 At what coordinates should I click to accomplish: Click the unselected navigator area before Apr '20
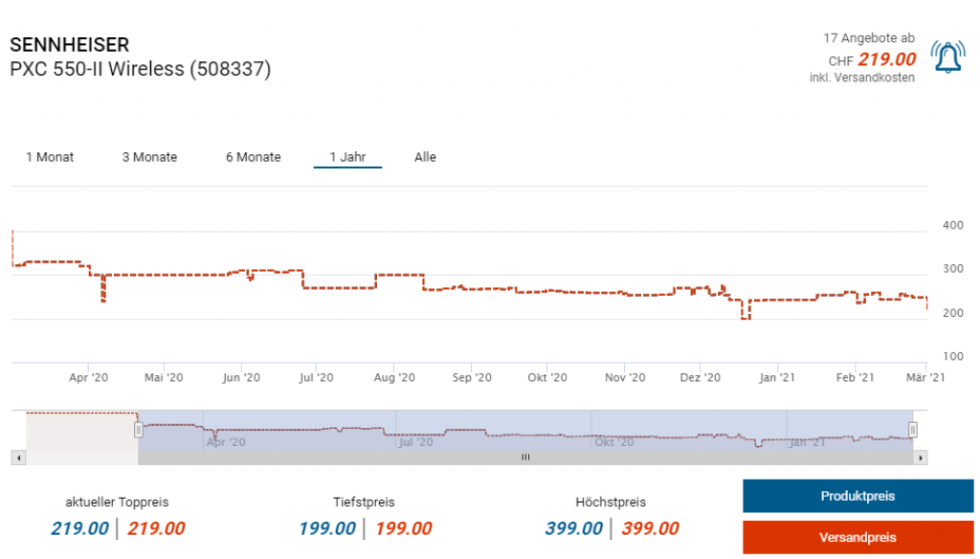pyautogui.click(x=82, y=430)
